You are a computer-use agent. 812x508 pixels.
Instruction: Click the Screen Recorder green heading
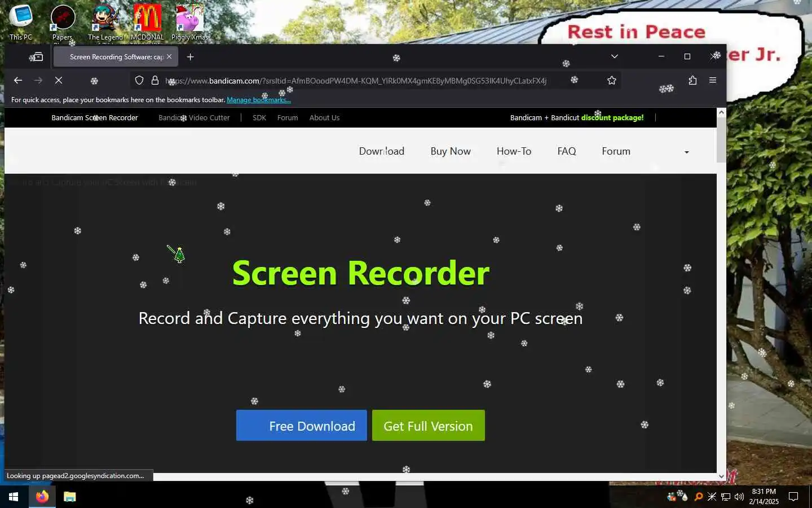point(361,273)
